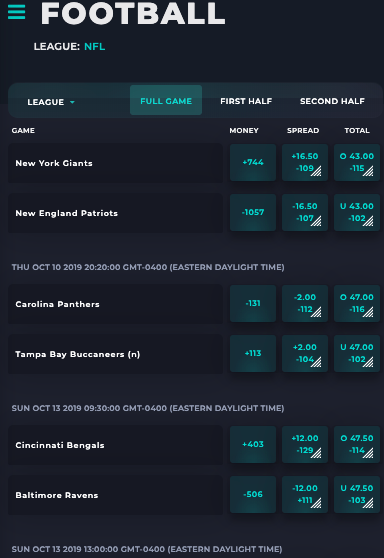
Task: Pick Ravens spread -12.00 at +111
Action: (x=305, y=494)
